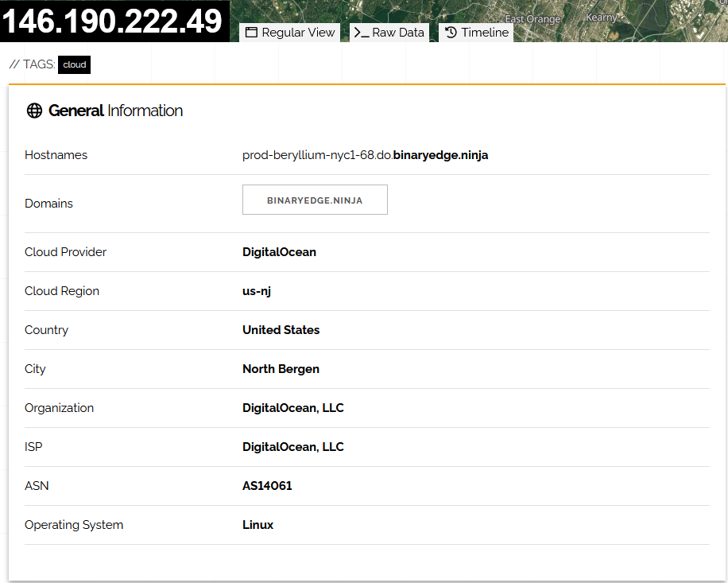Click the United States country value
Screen dimensions: 728x583
[x=281, y=330]
